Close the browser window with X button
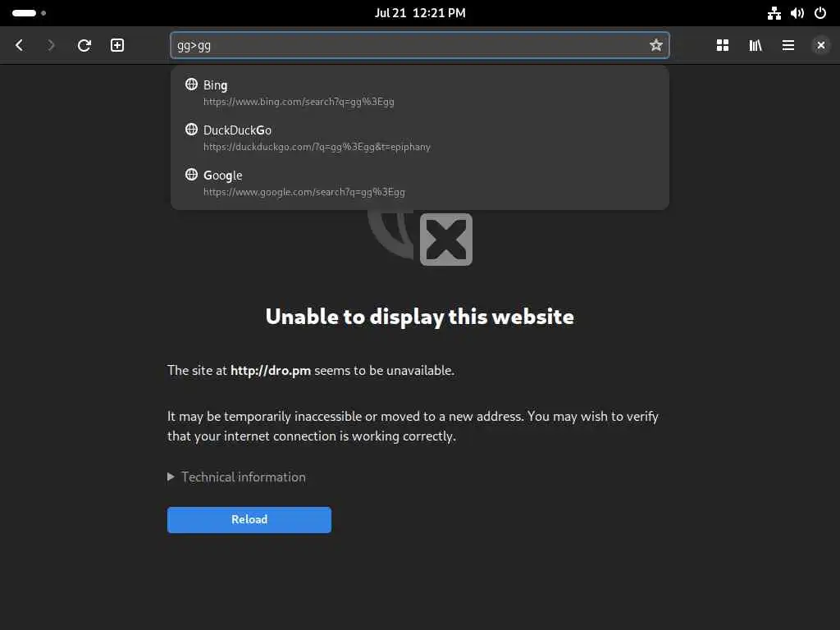The height and width of the screenshot is (630, 840). [x=820, y=46]
